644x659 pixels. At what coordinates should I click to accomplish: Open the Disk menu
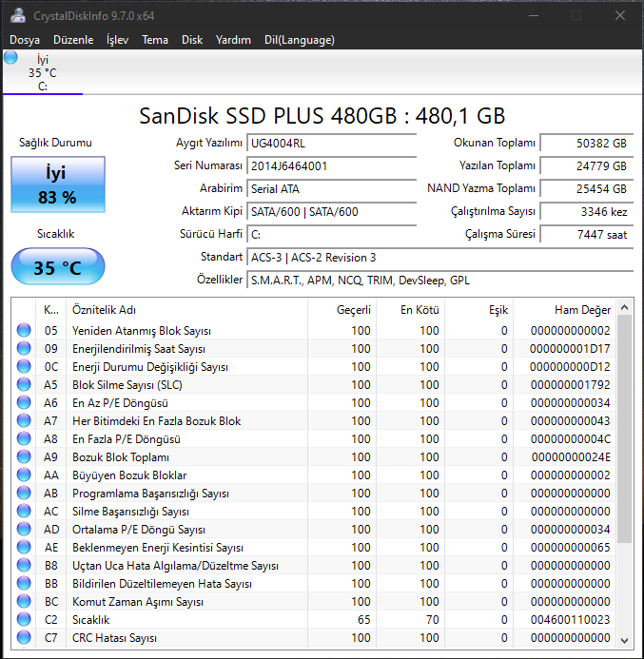point(192,40)
